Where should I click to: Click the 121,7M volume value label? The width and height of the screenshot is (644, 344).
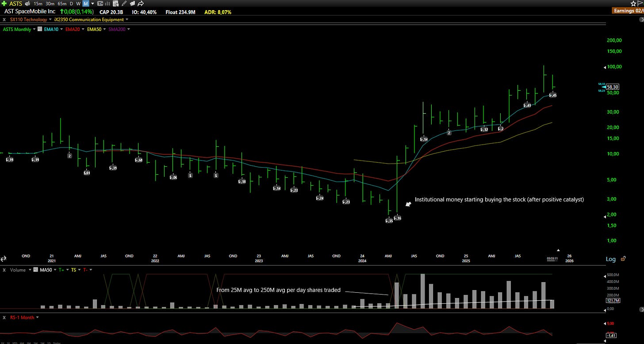(x=612, y=300)
